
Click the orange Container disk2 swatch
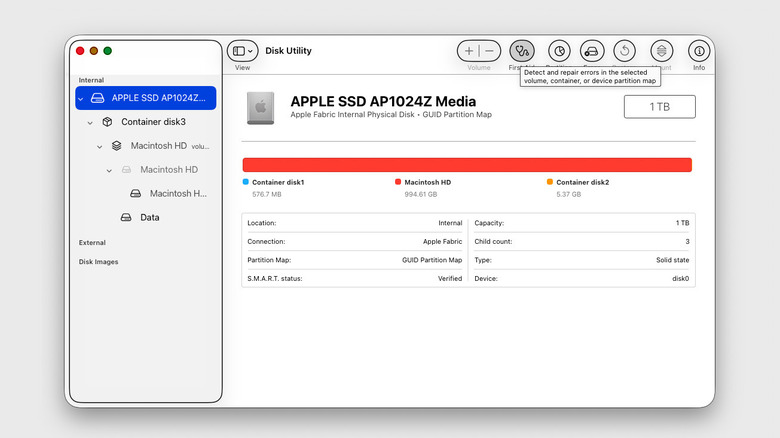[x=550, y=182]
